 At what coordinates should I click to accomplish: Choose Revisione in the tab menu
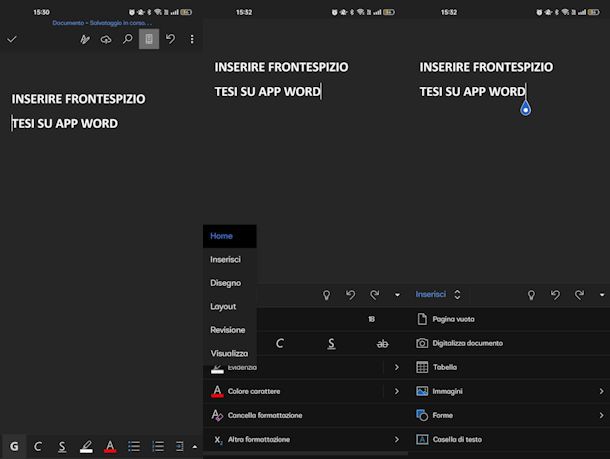[x=228, y=330]
